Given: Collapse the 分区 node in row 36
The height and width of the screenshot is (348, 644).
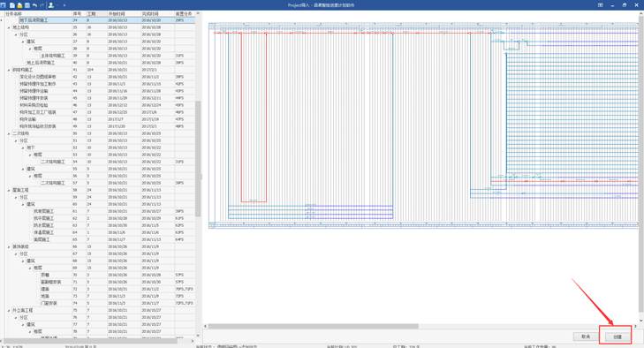Looking at the screenshot, I should (16, 34).
